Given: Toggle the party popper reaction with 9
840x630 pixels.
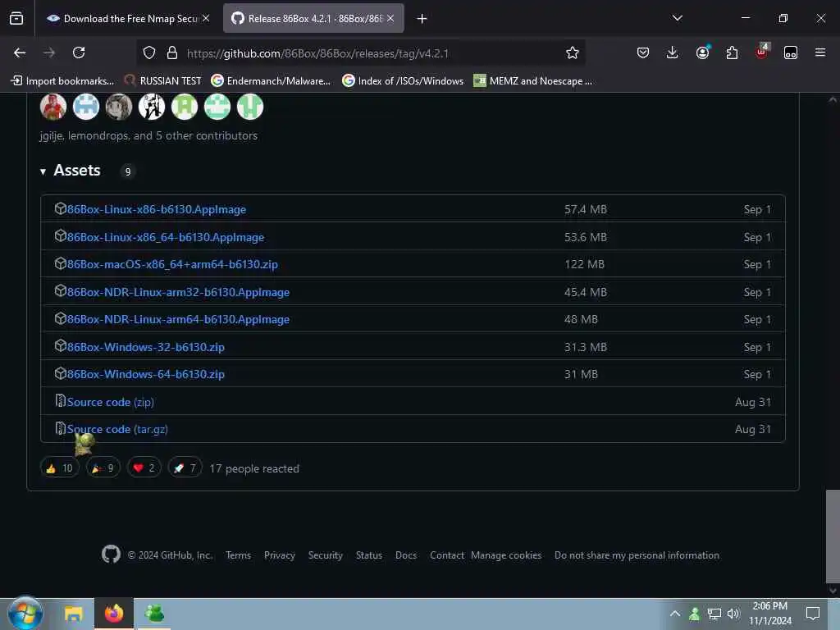Looking at the screenshot, I should click(103, 468).
